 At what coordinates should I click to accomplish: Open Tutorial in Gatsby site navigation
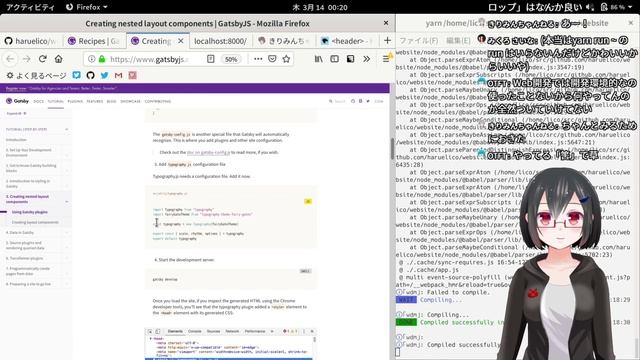[x=56, y=101]
